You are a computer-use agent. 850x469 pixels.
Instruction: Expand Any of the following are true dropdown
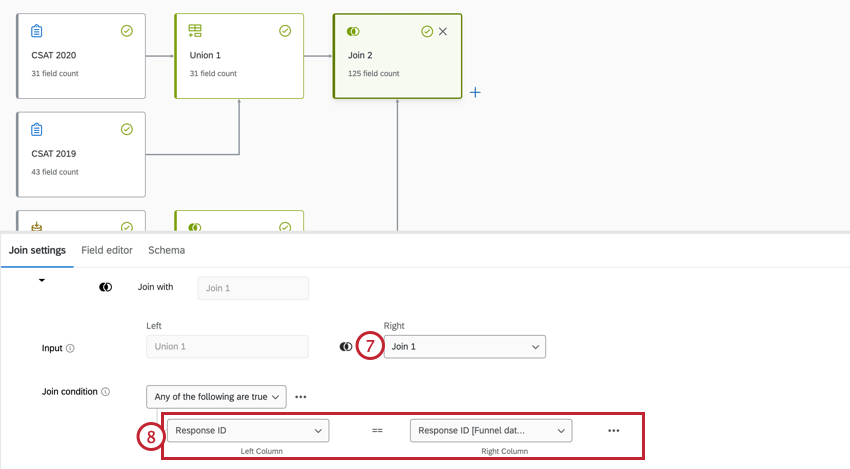coord(216,397)
